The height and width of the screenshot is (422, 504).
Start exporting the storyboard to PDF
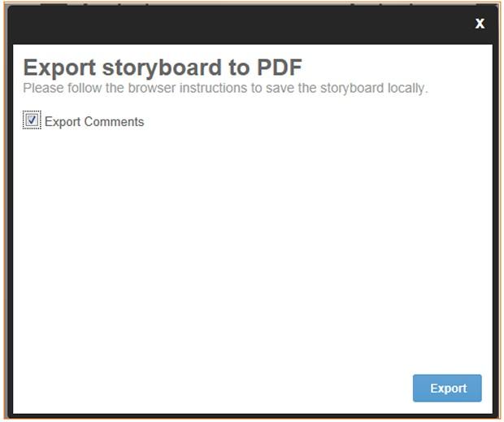pyautogui.click(x=447, y=388)
